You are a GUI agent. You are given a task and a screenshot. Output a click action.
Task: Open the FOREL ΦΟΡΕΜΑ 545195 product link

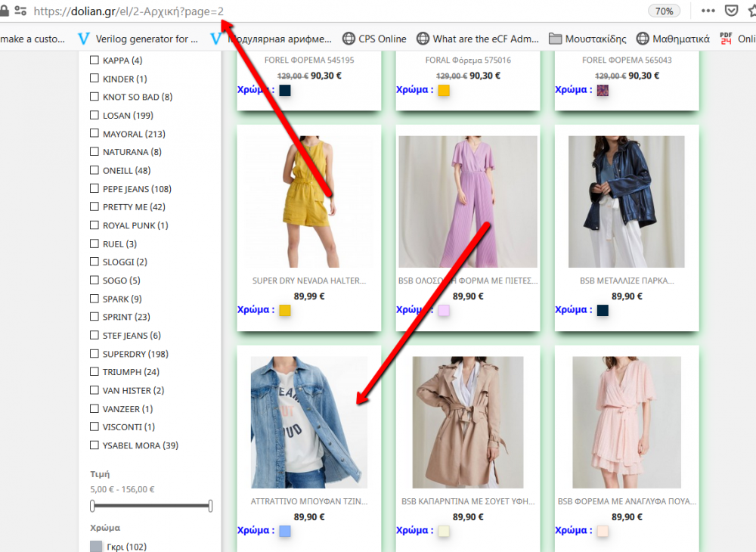pos(309,60)
